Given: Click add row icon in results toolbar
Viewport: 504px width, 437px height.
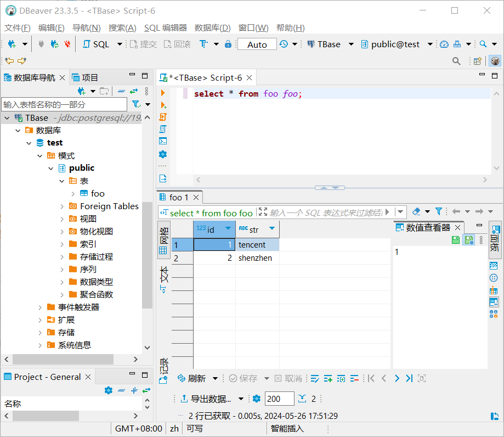Looking at the screenshot, I should click(328, 379).
